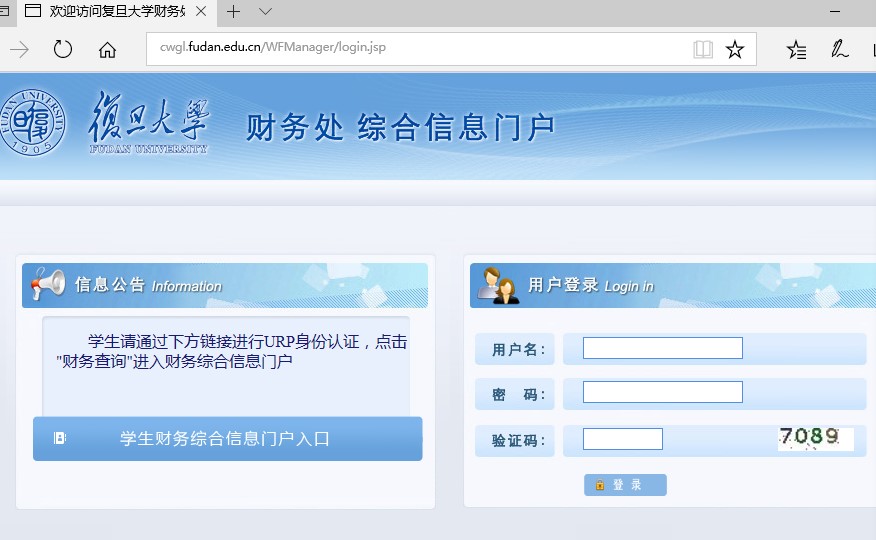
Task: Click the megaphone announcement icon
Action: (x=48, y=283)
